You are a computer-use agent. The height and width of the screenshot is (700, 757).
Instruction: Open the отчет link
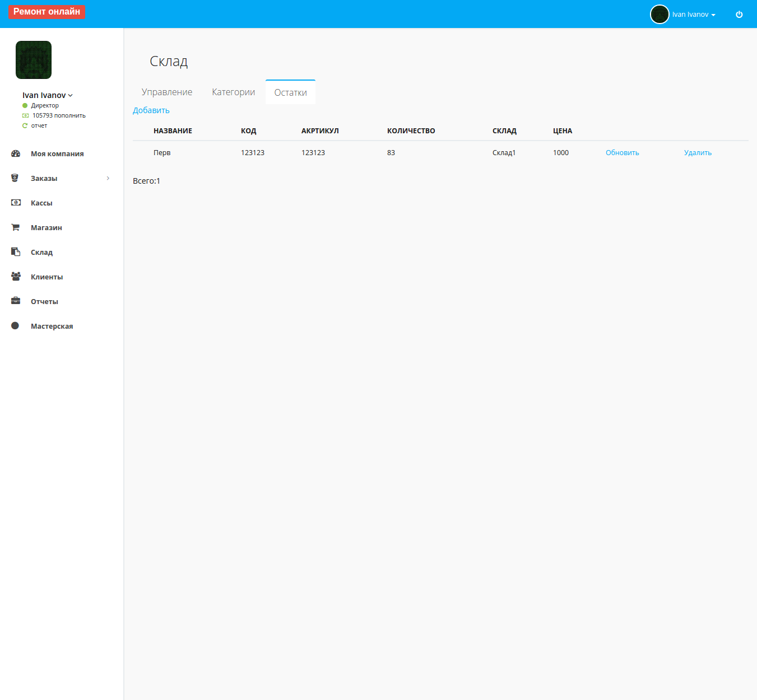point(39,125)
